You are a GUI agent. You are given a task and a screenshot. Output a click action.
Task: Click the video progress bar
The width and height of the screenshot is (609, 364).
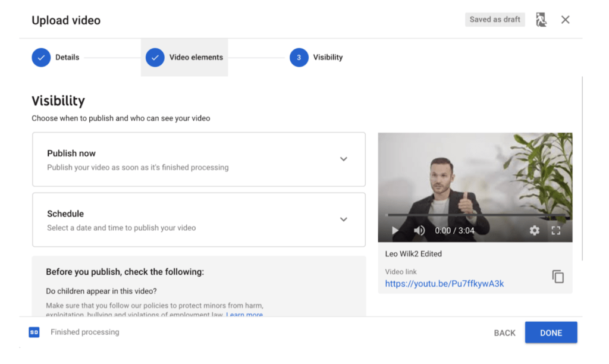[475, 215]
